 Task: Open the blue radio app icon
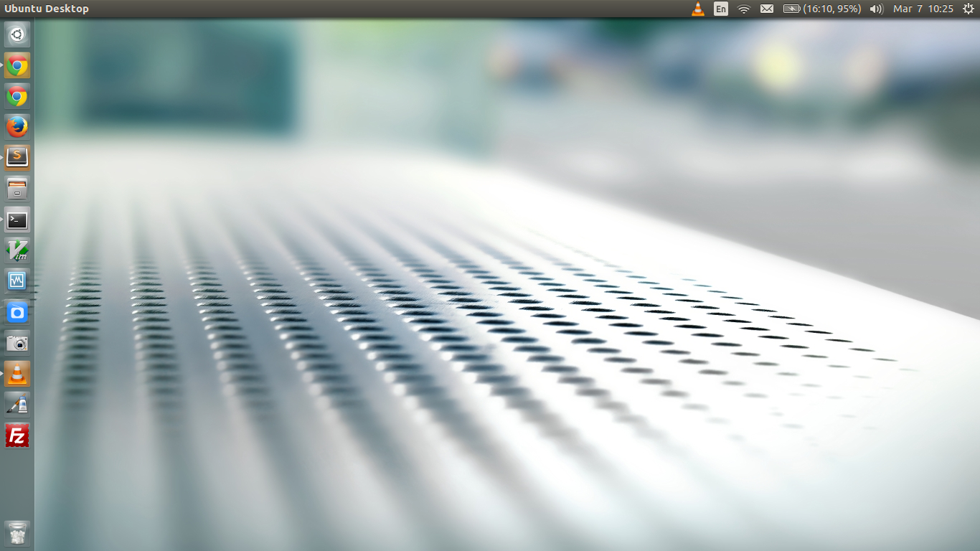[x=17, y=312]
